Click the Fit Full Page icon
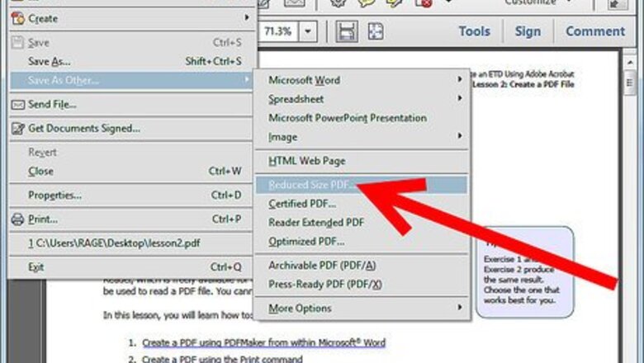Viewport: 644px width, 363px height. point(375,31)
